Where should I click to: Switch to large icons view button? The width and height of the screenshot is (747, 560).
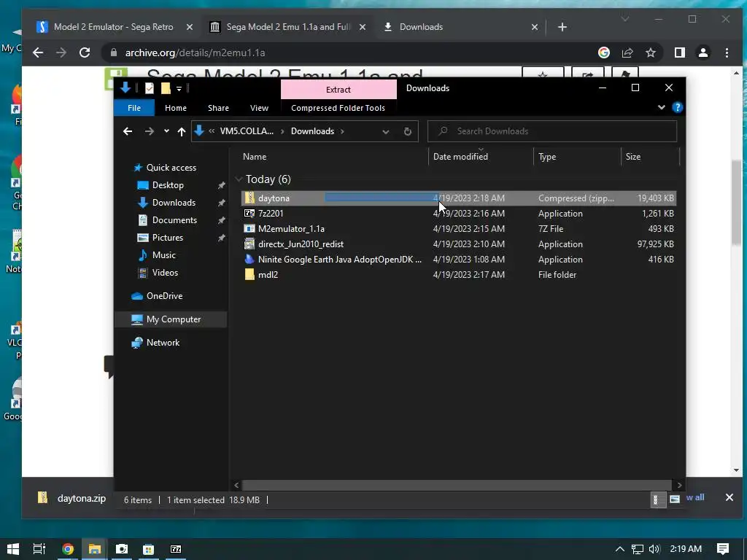coord(674,499)
